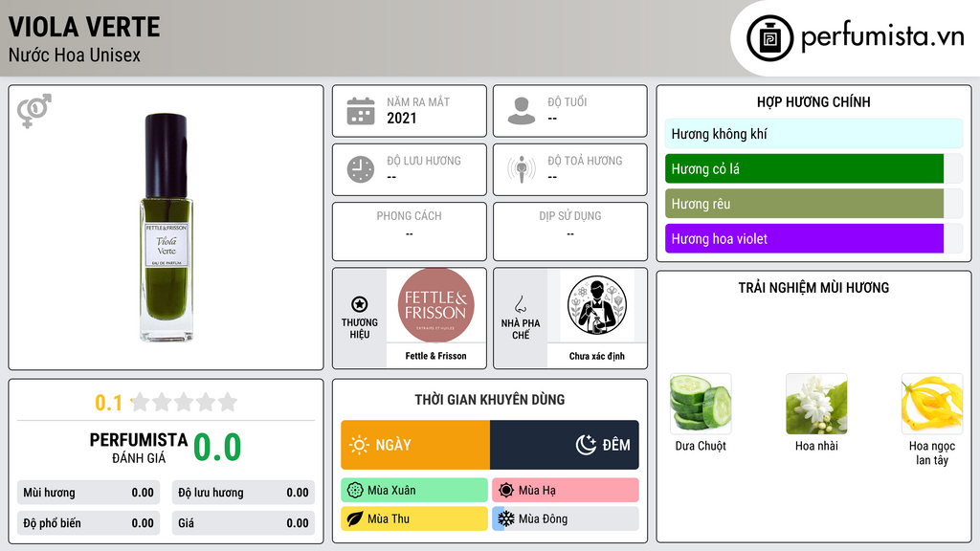Select the Ngày daytime block
This screenshot has width=980, height=551.
(415, 445)
